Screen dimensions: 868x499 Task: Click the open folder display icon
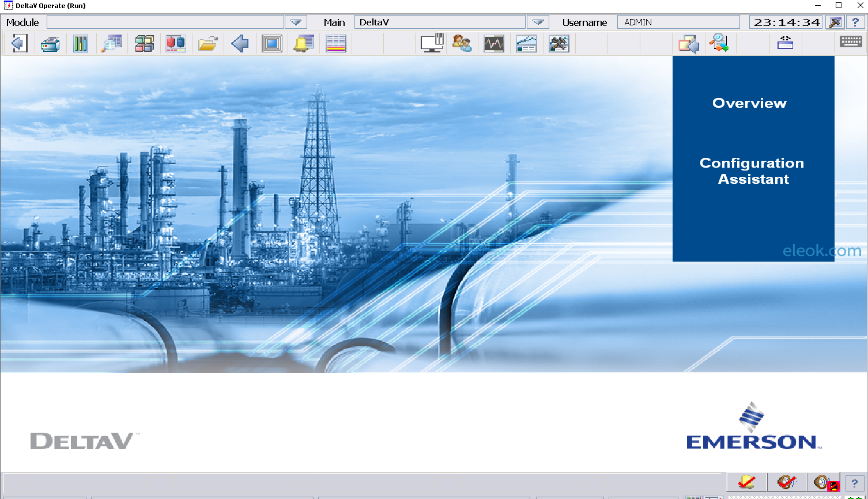pos(207,43)
